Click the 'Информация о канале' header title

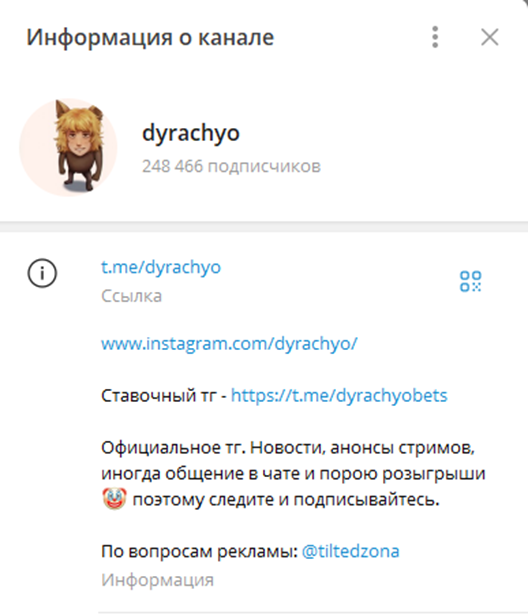[150, 38]
